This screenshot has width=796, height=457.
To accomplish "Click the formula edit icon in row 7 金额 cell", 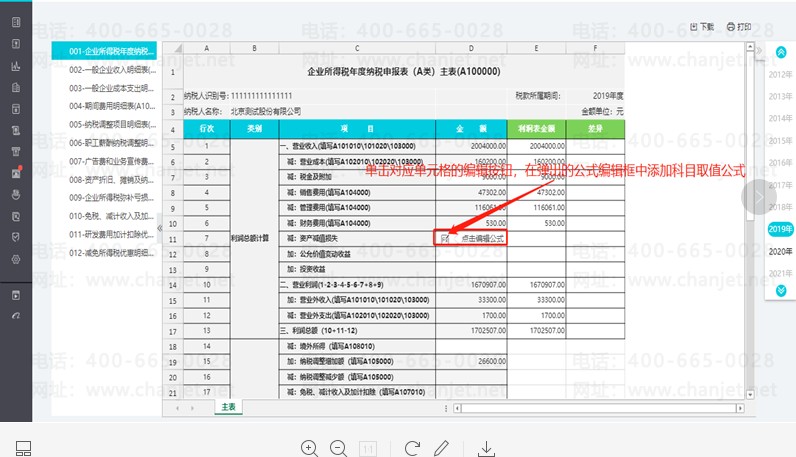I will 445,238.
